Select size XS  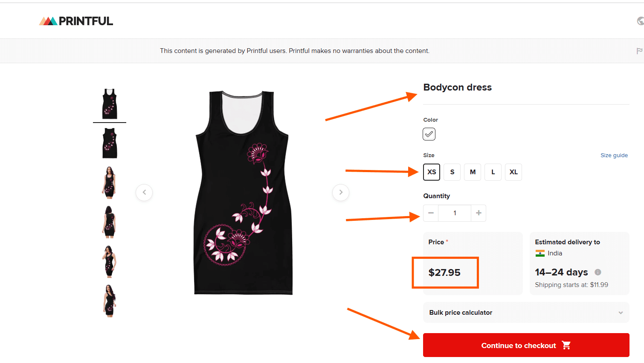pyautogui.click(x=431, y=172)
